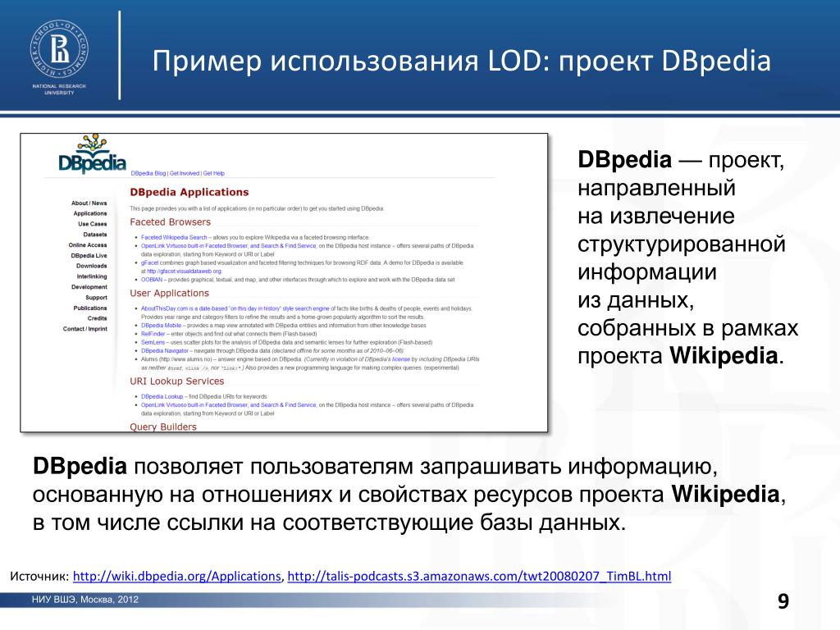Open Online Access in DBpedia sidebar

coord(87,244)
